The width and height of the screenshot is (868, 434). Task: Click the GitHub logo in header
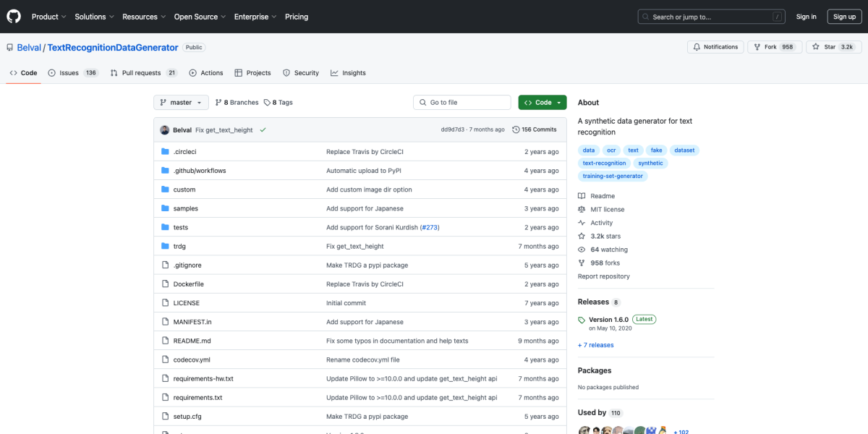[x=14, y=17]
